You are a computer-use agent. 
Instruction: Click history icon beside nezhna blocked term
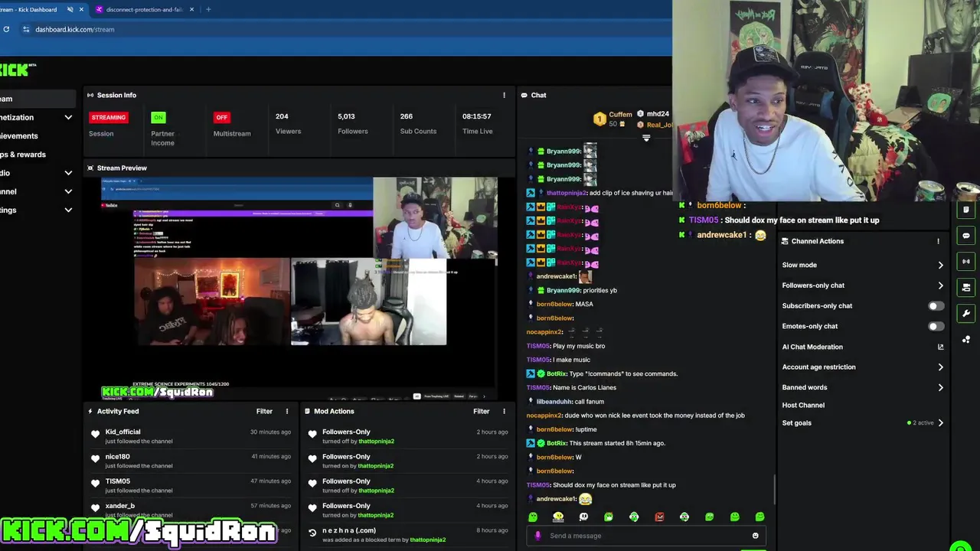coord(312,533)
